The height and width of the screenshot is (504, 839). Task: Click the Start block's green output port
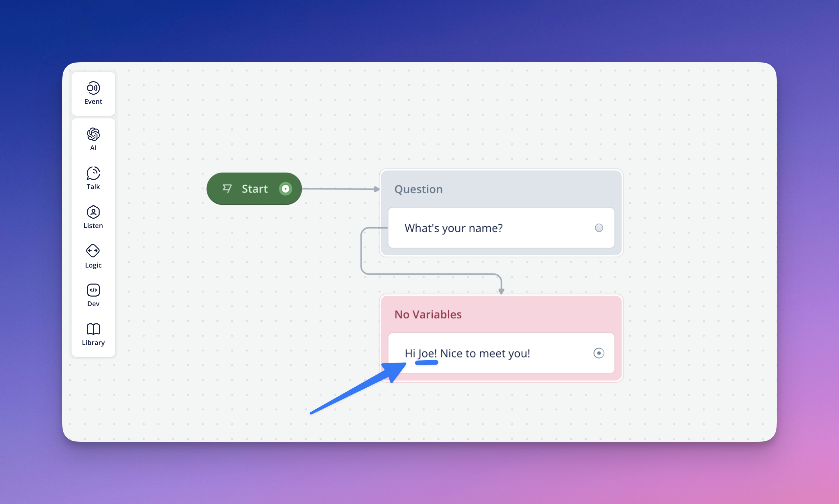[x=286, y=188]
